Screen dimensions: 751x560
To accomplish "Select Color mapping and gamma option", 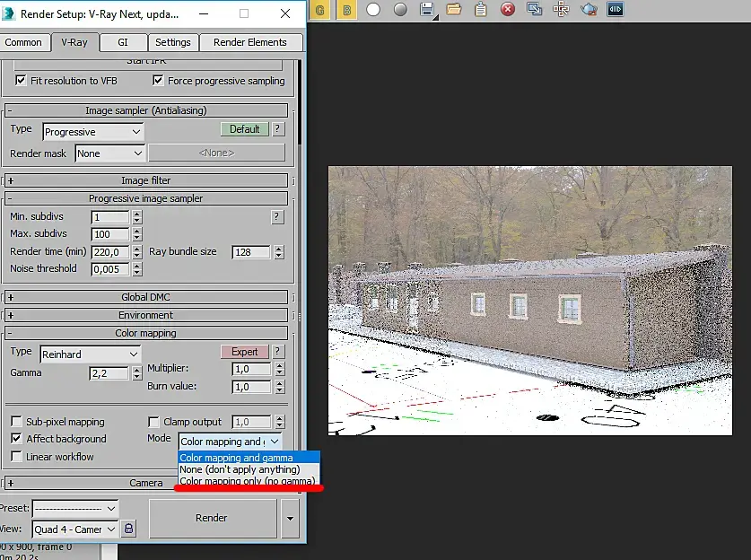I will 249,458.
